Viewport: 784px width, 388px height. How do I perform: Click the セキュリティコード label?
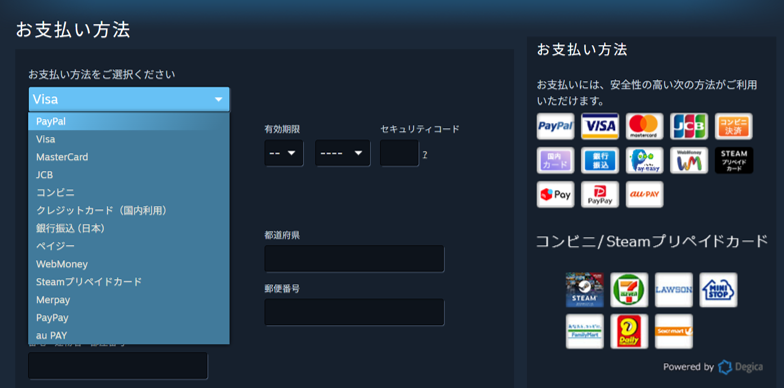[420, 130]
